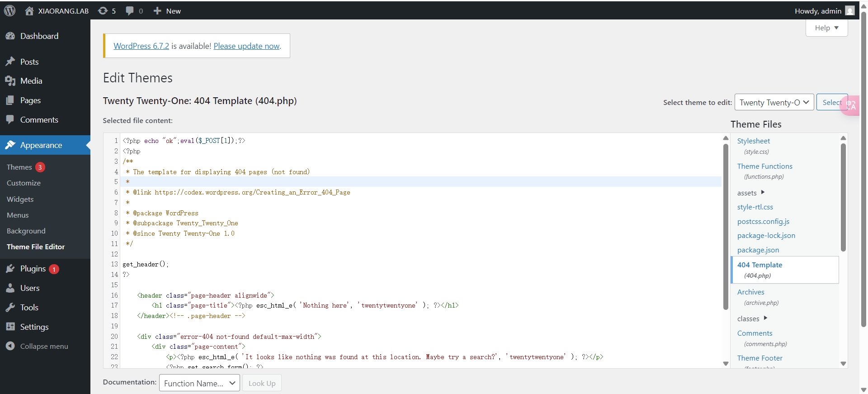Click the Media icon in sidebar
This screenshot has width=868, height=394.
pyautogui.click(x=10, y=81)
